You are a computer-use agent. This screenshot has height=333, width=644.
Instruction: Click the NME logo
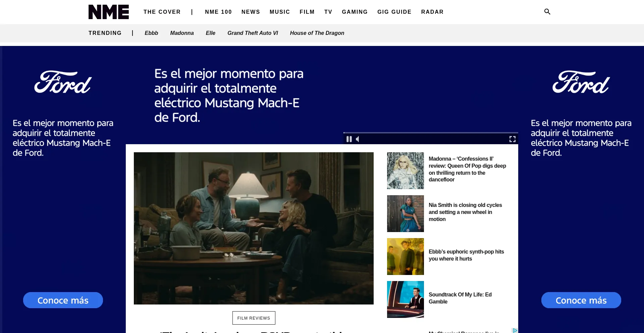tap(109, 12)
